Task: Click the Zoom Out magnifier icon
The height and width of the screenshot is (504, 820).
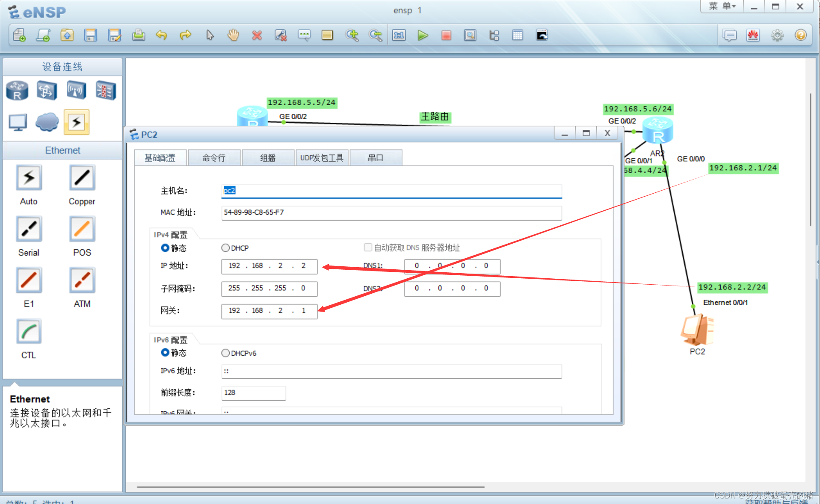Action: click(x=376, y=35)
